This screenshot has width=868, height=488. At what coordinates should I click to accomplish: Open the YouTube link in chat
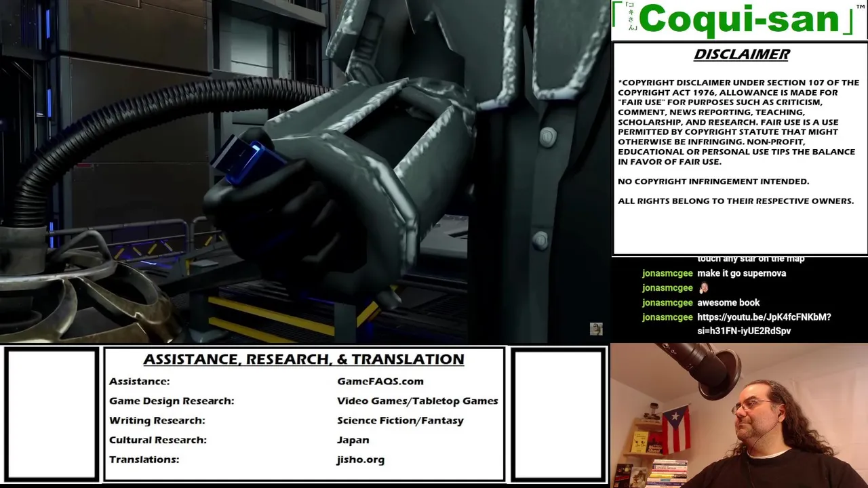point(764,324)
